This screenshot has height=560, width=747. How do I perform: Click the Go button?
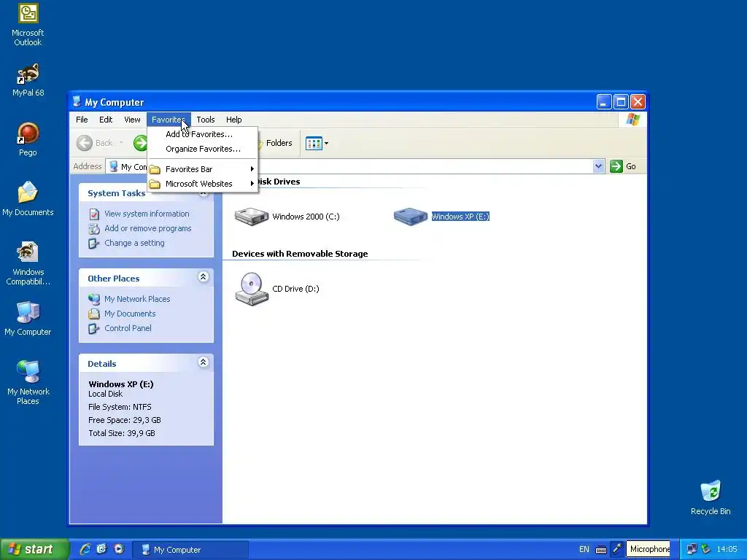(x=623, y=166)
